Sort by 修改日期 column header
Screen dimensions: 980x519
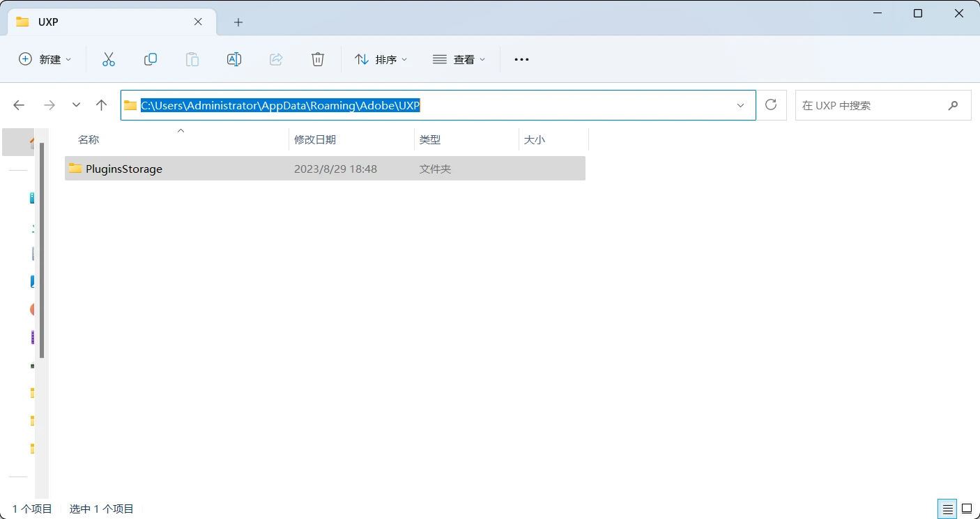[315, 139]
